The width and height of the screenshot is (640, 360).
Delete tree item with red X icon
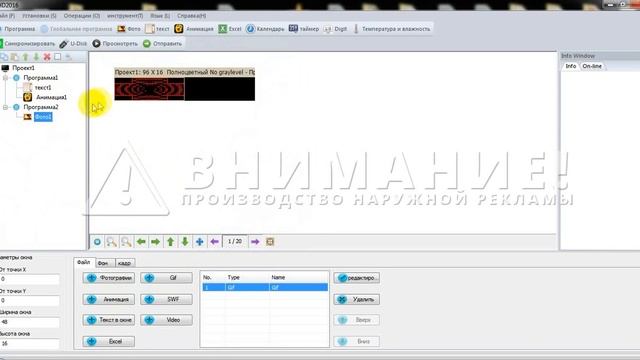click(47, 57)
